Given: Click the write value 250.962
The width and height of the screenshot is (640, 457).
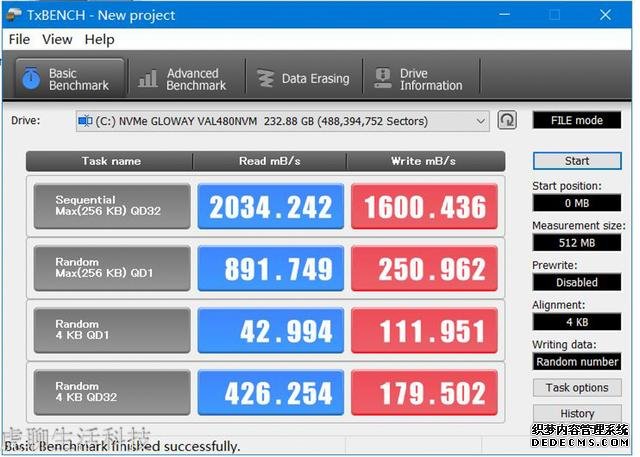Looking at the screenshot, I should pos(424,268).
